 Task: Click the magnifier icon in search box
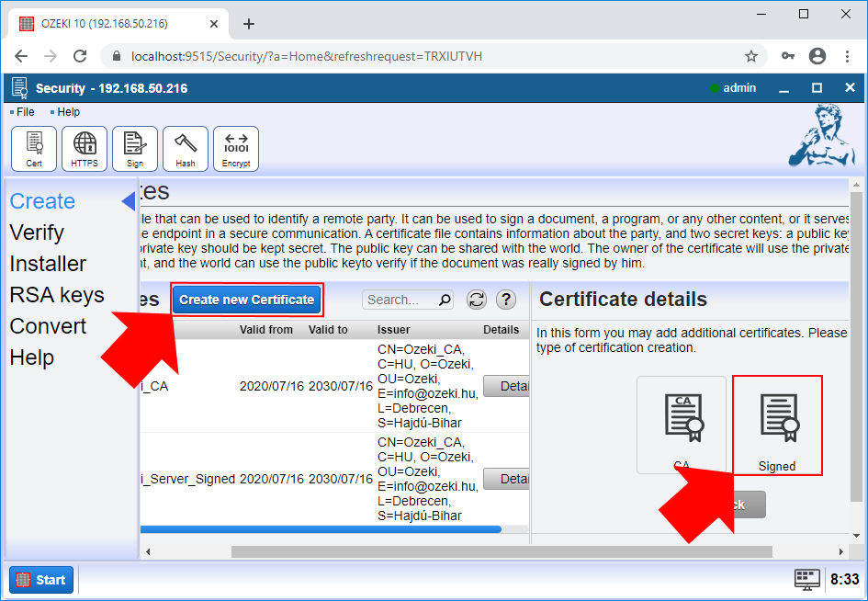click(x=445, y=300)
